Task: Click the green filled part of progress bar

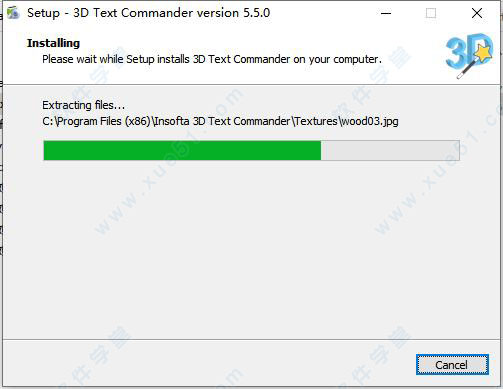Action: pyautogui.click(x=182, y=150)
